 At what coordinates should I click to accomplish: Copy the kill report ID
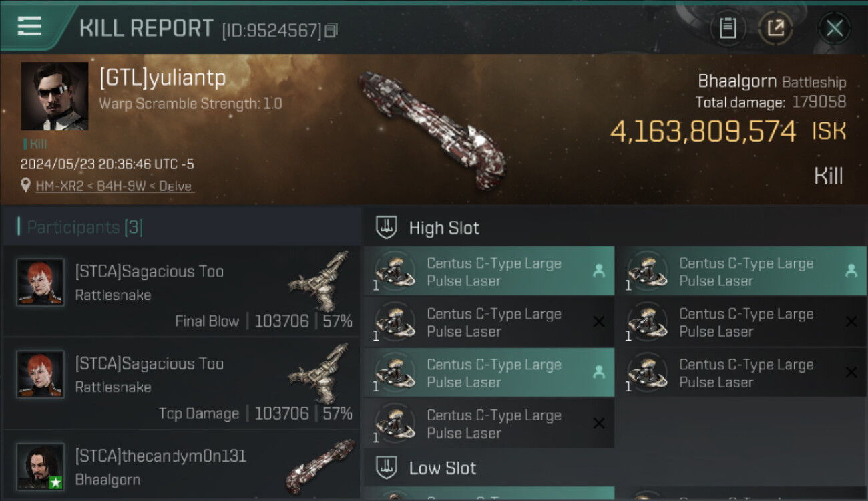click(x=331, y=30)
